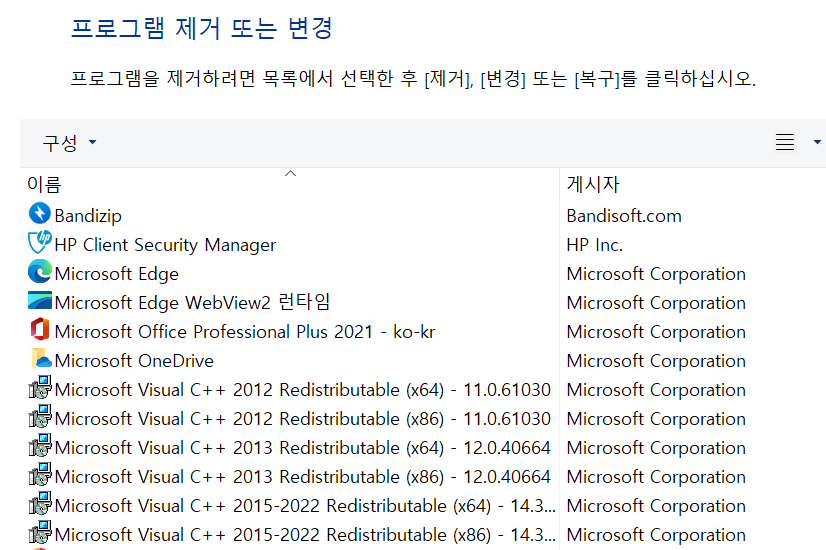Select Visual C++ 2013 Redistributable (x86) - 12.0.40664

pyautogui.click(x=302, y=477)
